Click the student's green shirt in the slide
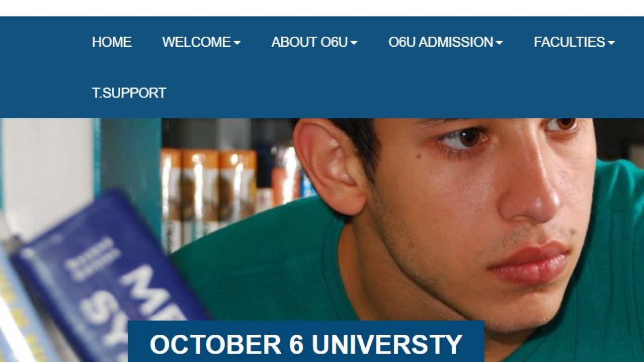The image size is (644, 362). coord(262,271)
